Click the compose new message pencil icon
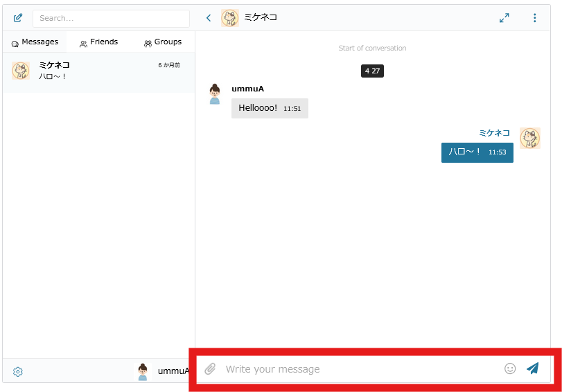Screen dimensions: 562x392 tap(18, 18)
